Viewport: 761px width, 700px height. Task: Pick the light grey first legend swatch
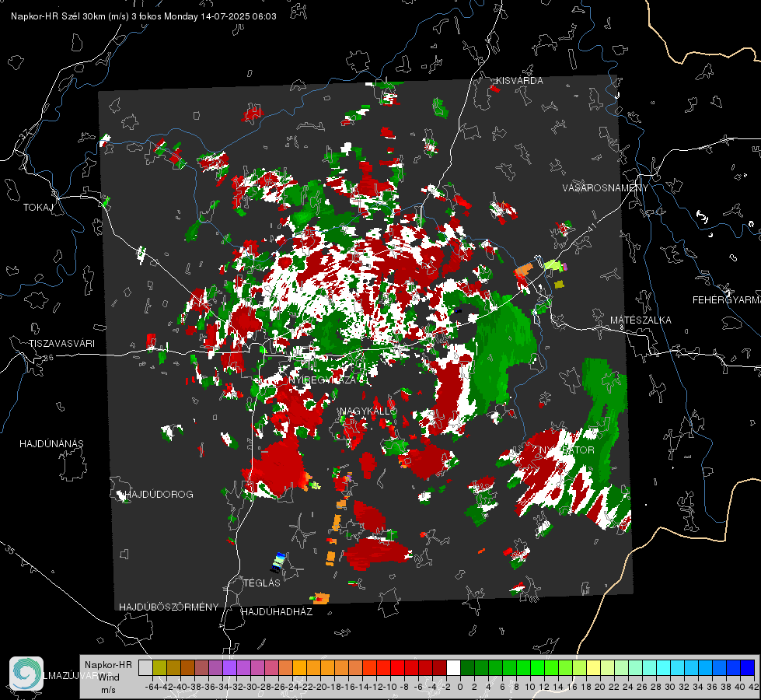point(145,668)
